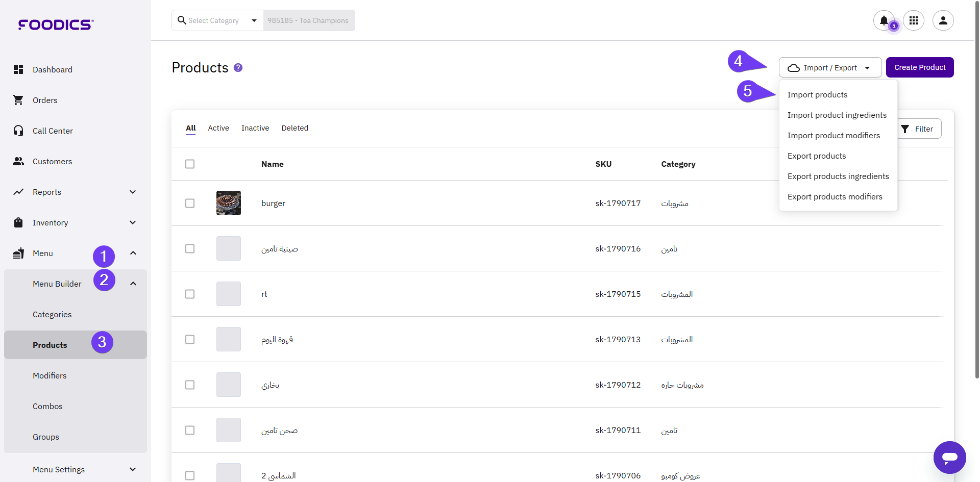Viewport: 980px width, 482px height.
Task: Choose Import products from the menu
Action: (817, 95)
